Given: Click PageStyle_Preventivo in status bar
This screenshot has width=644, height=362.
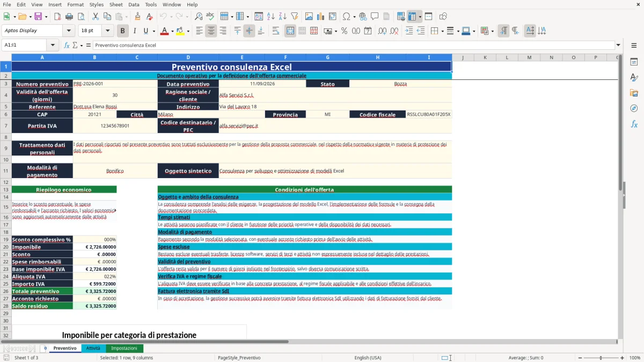Looking at the screenshot, I should (239, 358).
